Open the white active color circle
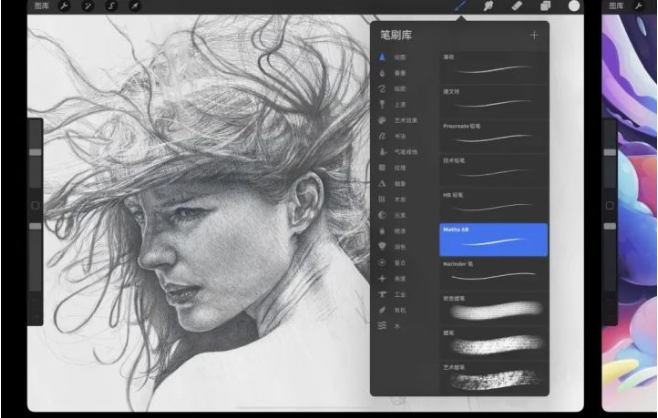This screenshot has height=418, width=658. tap(574, 6)
